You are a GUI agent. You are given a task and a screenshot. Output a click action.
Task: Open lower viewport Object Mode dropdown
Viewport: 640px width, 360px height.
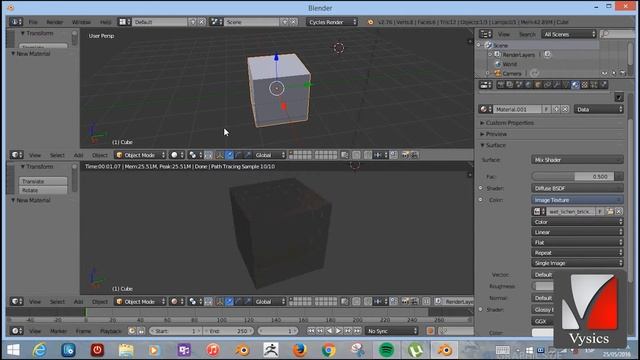coord(140,302)
